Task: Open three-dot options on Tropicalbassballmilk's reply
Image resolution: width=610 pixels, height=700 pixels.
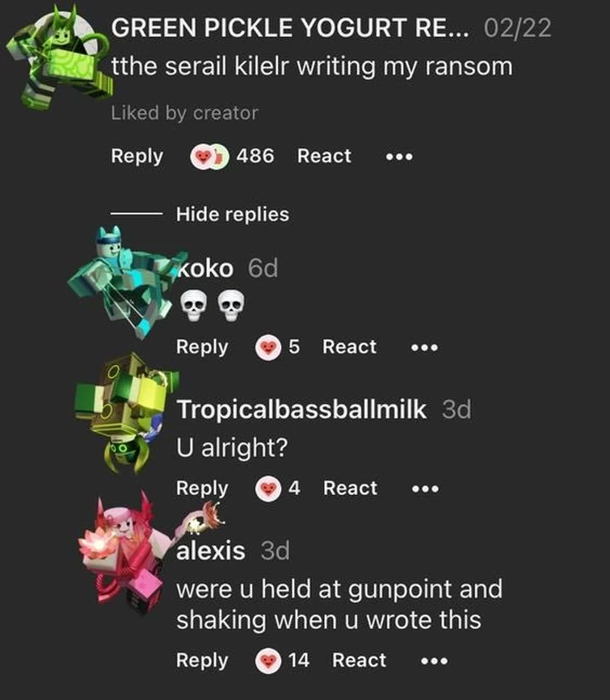Action: pyautogui.click(x=425, y=488)
